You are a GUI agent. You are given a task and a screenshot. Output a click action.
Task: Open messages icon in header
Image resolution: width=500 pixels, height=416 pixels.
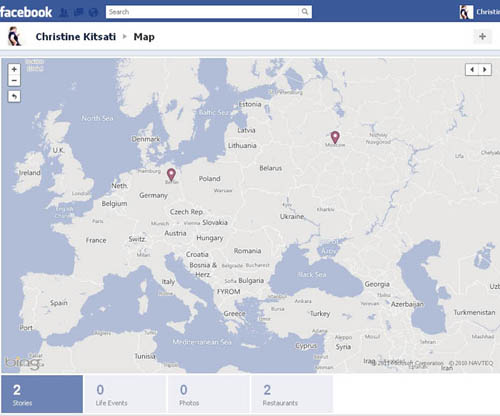pyautogui.click(x=79, y=12)
